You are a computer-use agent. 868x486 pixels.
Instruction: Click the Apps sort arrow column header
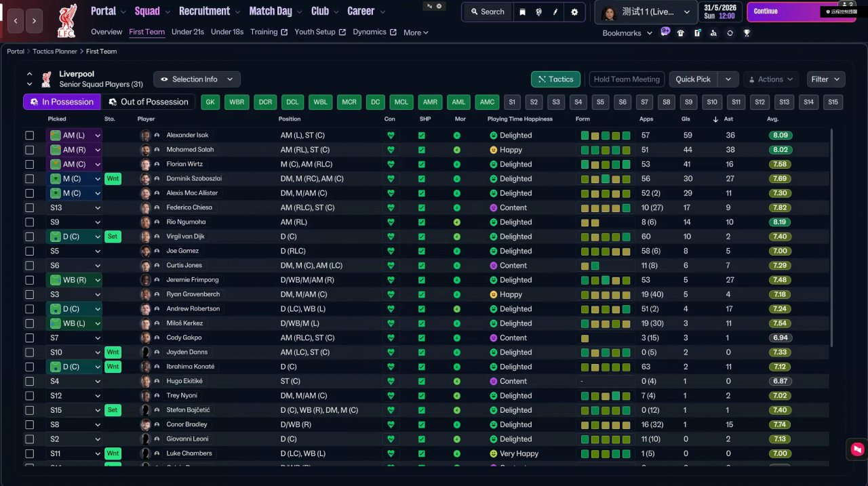click(x=715, y=119)
